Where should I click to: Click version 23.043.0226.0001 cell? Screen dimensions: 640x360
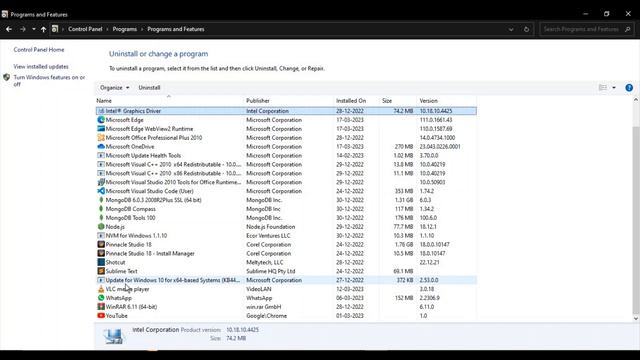coord(440,147)
